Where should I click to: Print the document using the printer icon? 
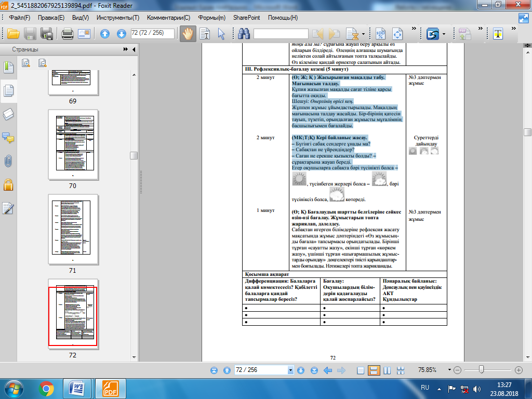click(67, 34)
